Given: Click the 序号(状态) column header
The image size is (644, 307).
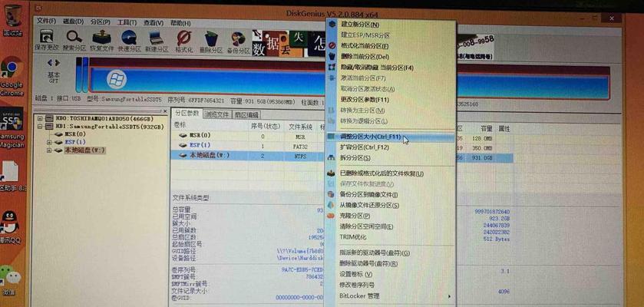Looking at the screenshot, I should point(266,126).
